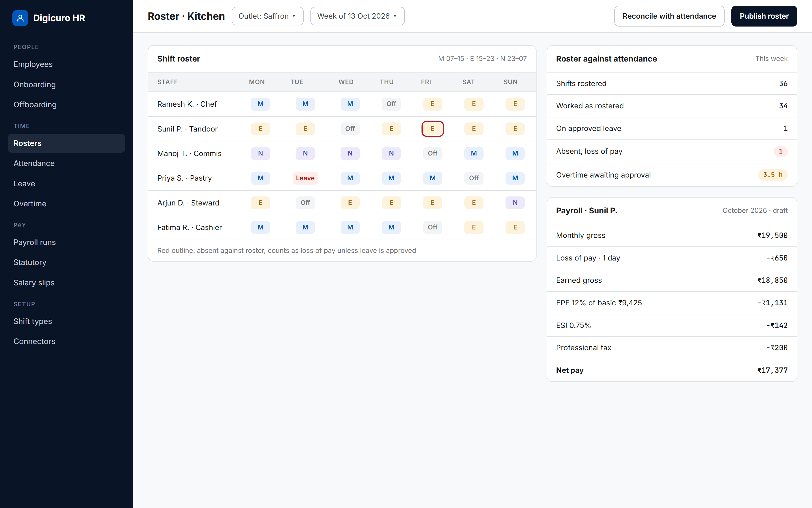Click the STAFF column header

[167, 82]
